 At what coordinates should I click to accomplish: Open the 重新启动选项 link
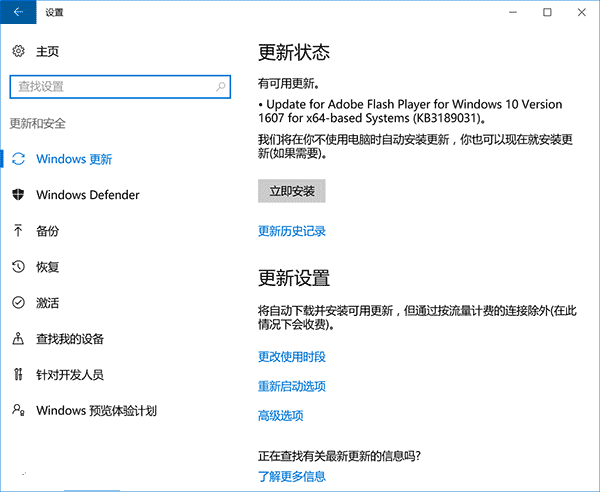click(x=292, y=386)
